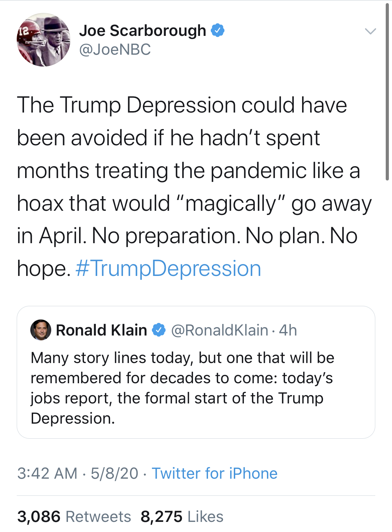The height and width of the screenshot is (532, 392).
Task: Click the 3:42 AM tweet time
Action: tap(47, 473)
